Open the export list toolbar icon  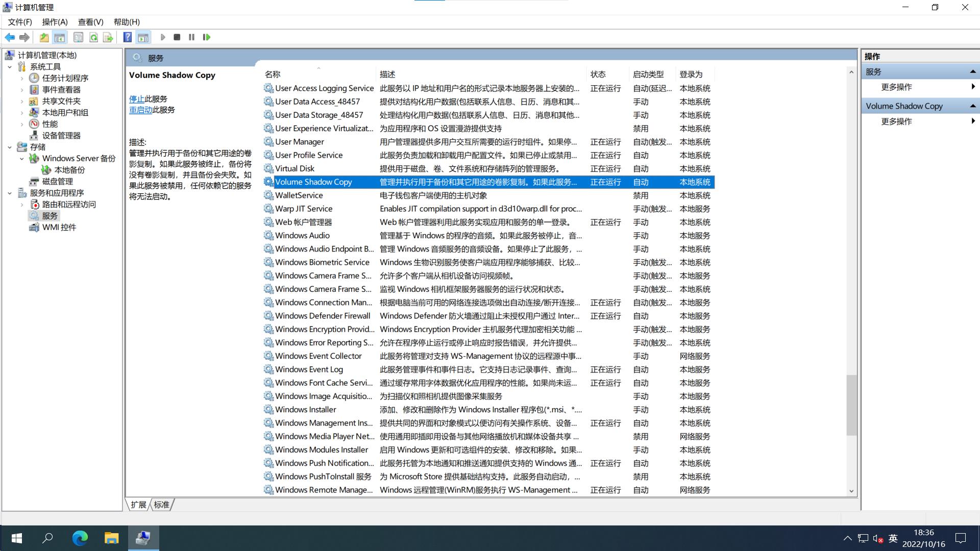pyautogui.click(x=108, y=37)
